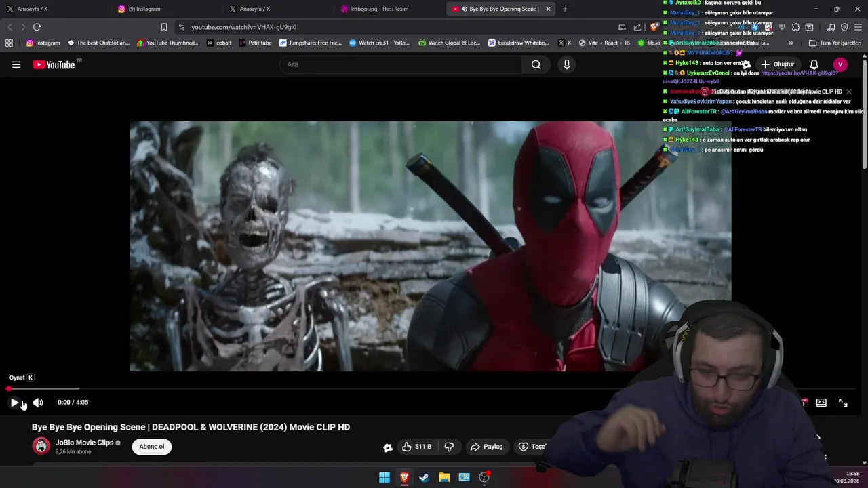Screen dimensions: 868x488
Task: Click the Deadpool video frame
Action: (x=431, y=246)
